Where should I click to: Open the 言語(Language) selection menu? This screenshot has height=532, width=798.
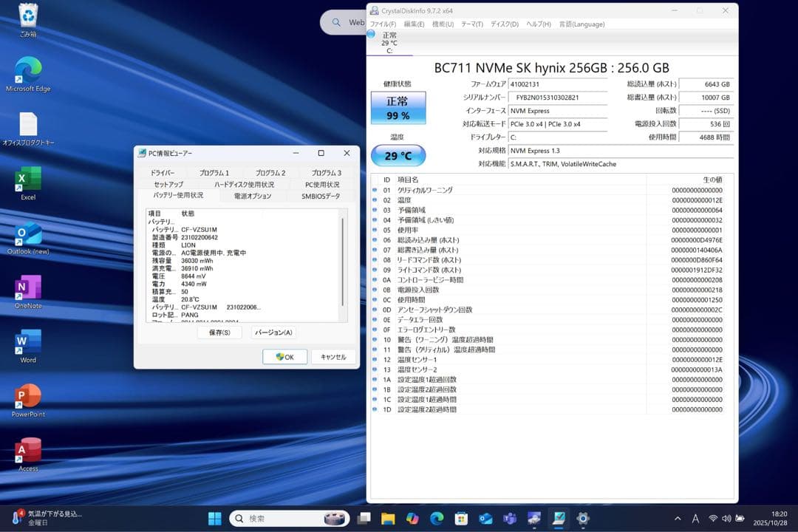tap(582, 24)
